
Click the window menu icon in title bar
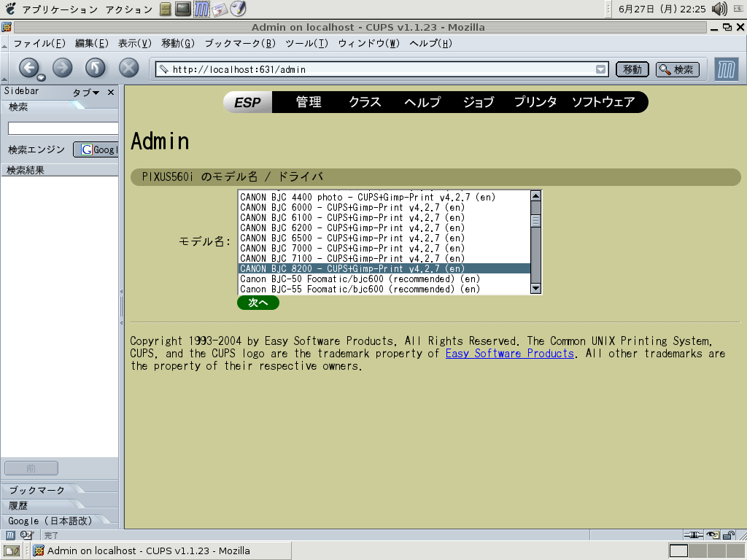pos(6,27)
